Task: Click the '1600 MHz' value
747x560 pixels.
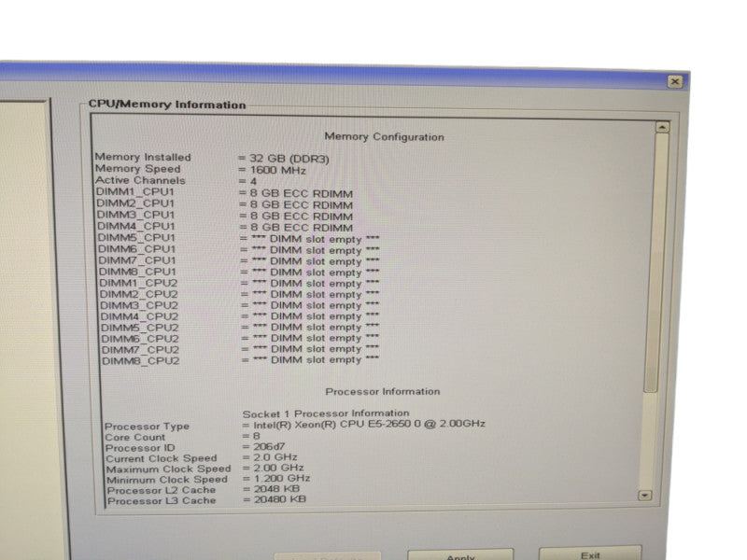Action: pyautogui.click(x=277, y=171)
